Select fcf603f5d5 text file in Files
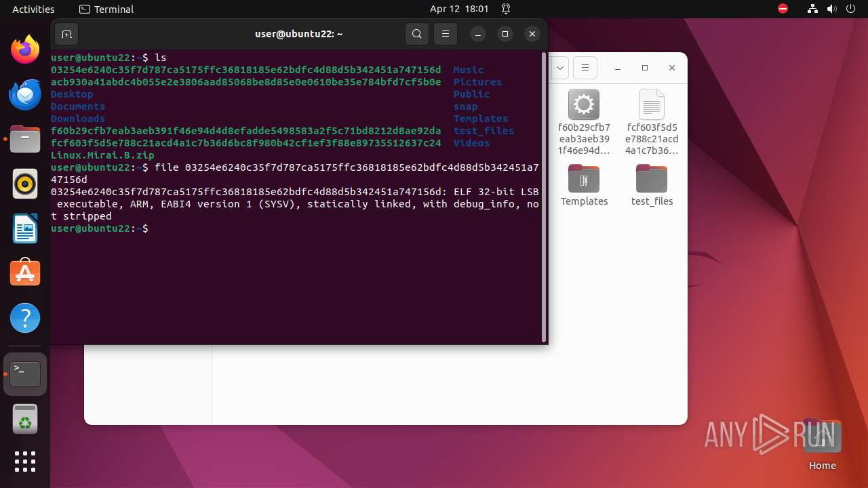 pos(652,122)
